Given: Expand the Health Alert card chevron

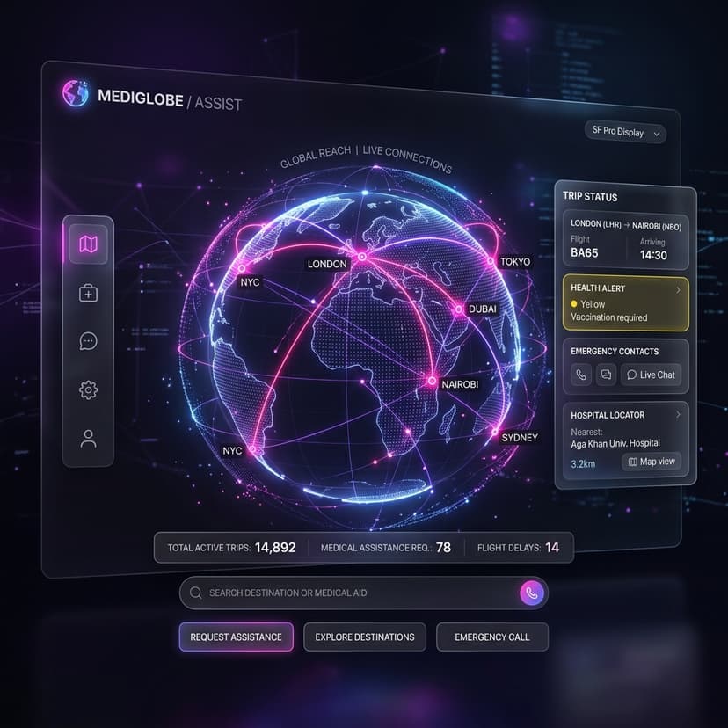Looking at the screenshot, I should [x=678, y=290].
